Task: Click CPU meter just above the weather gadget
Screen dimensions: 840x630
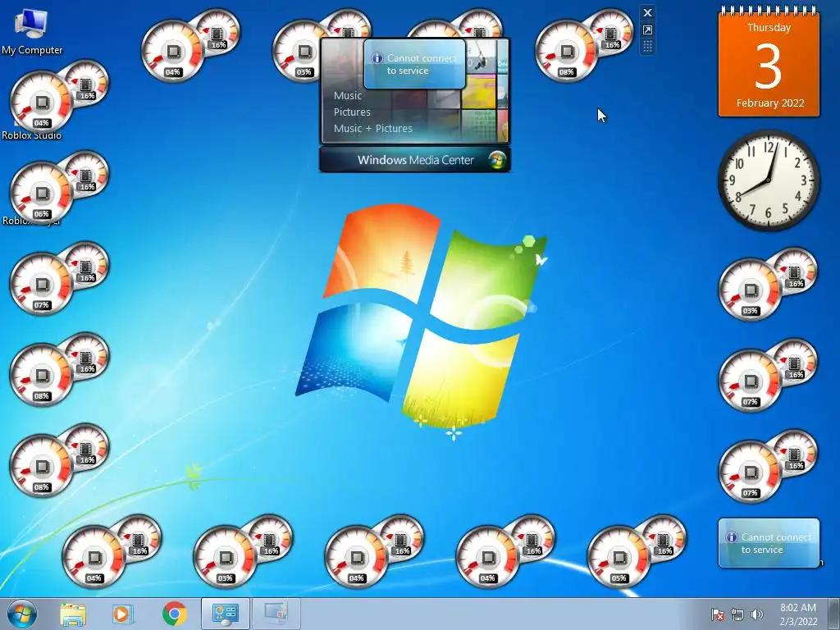Action: click(x=768, y=466)
